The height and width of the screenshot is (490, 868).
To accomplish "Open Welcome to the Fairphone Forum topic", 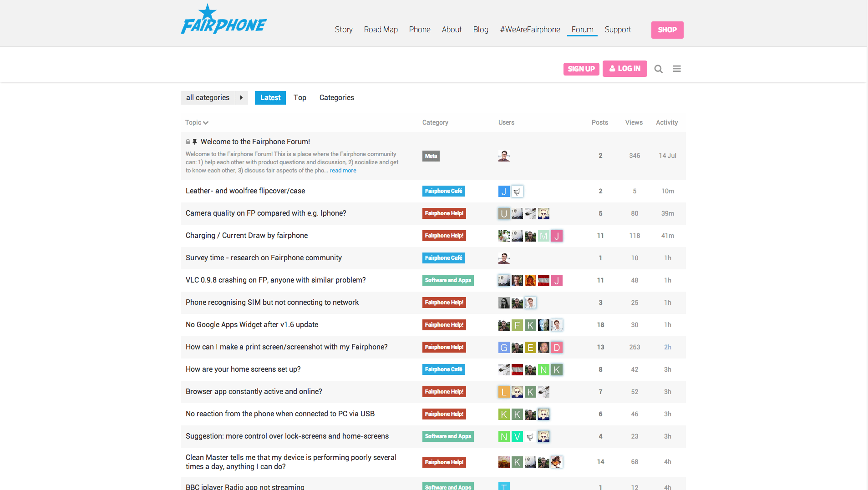I will 255,142.
